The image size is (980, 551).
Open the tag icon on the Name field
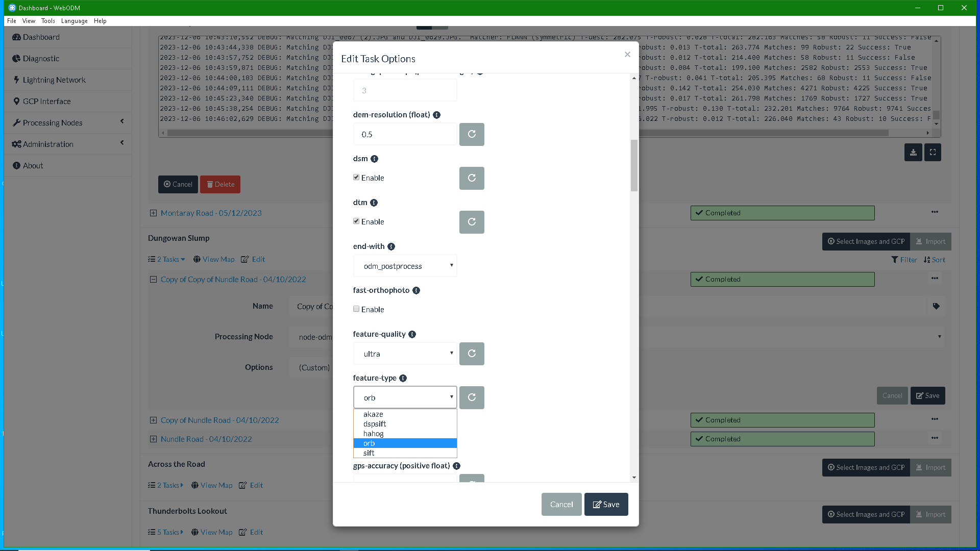936,306
